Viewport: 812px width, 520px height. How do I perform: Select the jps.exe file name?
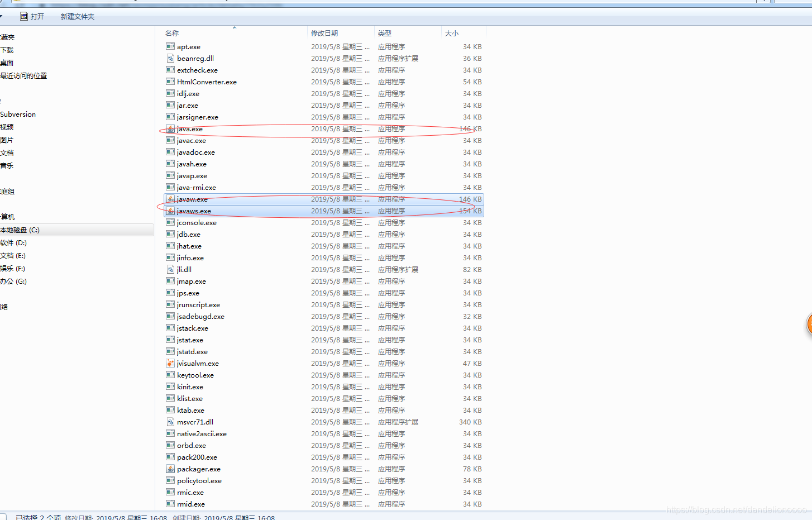click(188, 293)
